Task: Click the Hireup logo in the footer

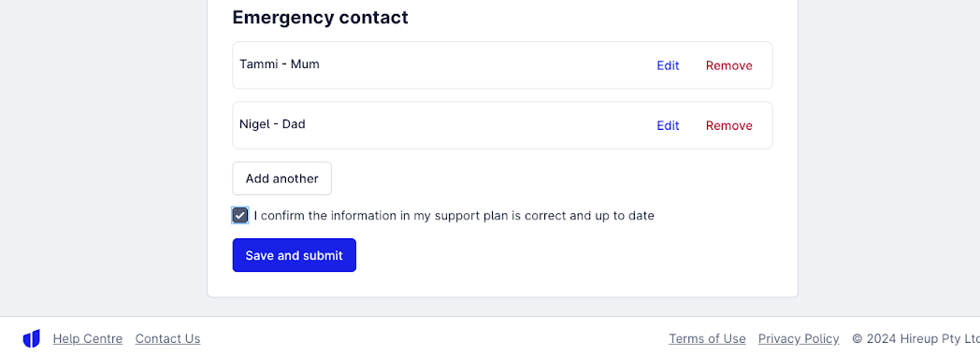Action: [x=31, y=338]
